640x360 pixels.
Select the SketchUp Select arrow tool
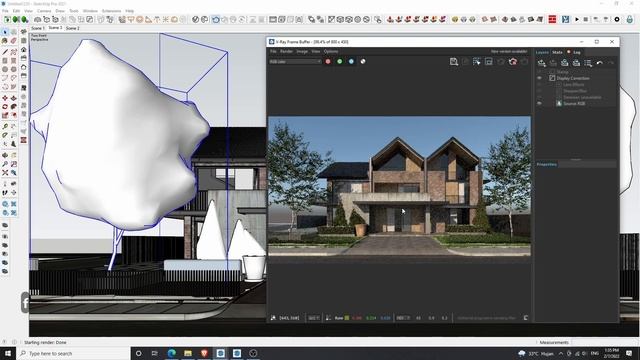coord(5,31)
